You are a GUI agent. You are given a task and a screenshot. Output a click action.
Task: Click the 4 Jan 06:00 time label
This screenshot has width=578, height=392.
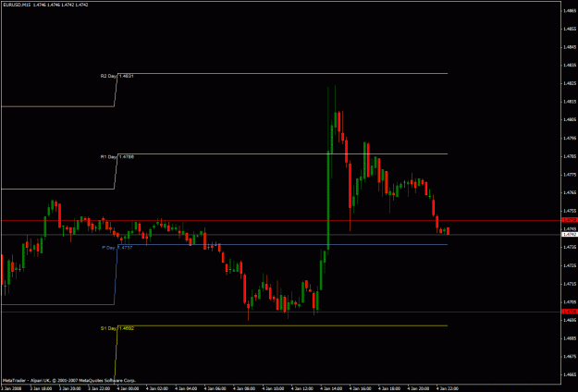point(215,388)
